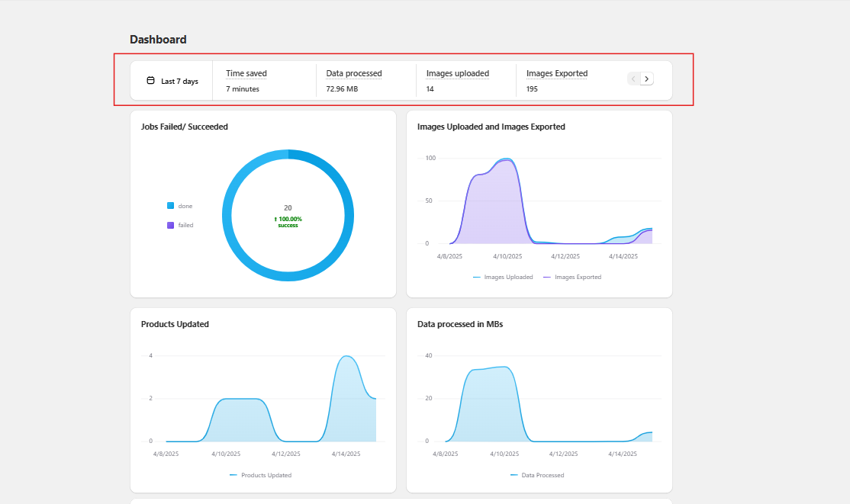
Task: Click the Images Exported metric label
Action: point(557,73)
